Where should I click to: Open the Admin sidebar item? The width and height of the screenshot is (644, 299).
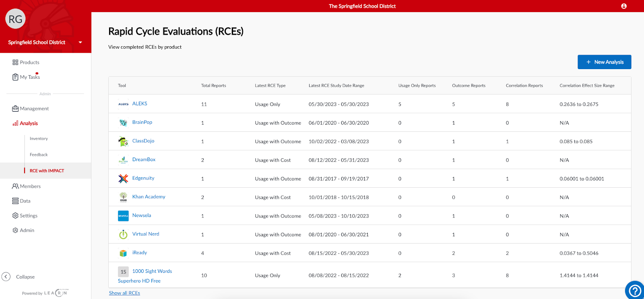(x=23, y=230)
